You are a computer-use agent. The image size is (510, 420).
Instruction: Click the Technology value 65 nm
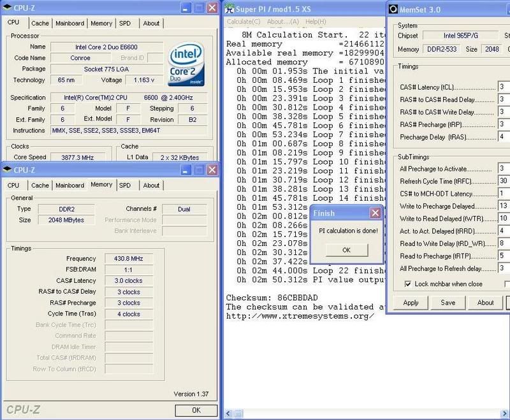tap(66, 80)
